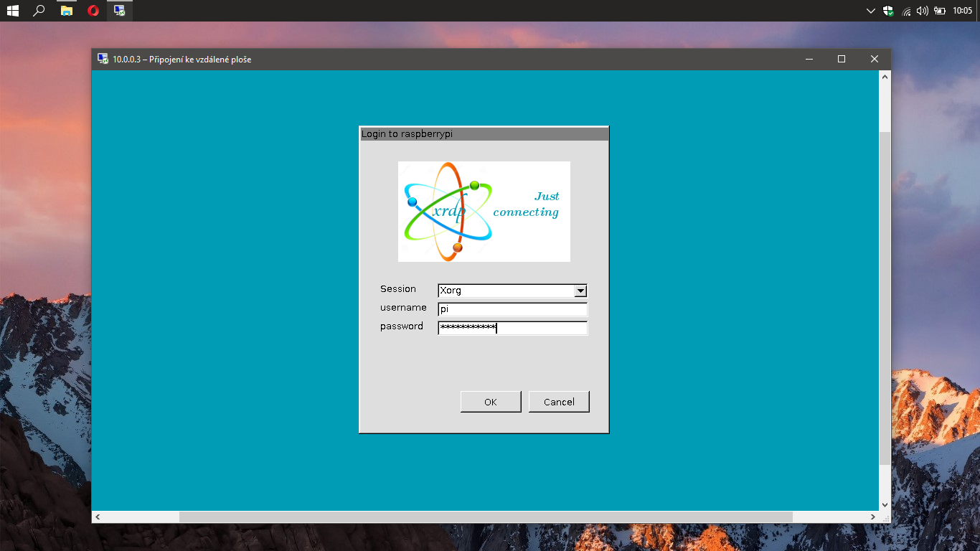The image size is (980, 551).
Task: Click the Remote Desktop window title icon
Action: pos(103,60)
